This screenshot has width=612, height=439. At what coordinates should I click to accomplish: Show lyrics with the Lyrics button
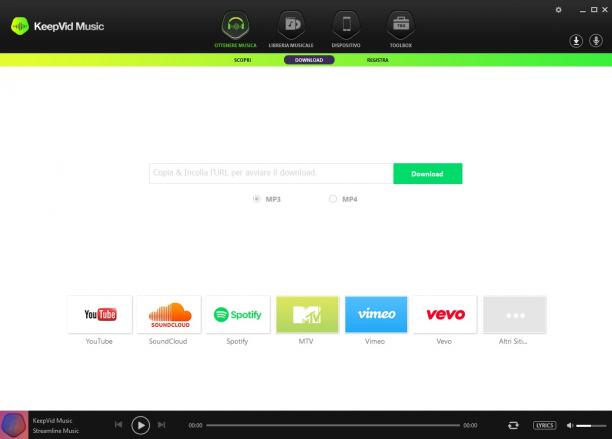point(544,425)
